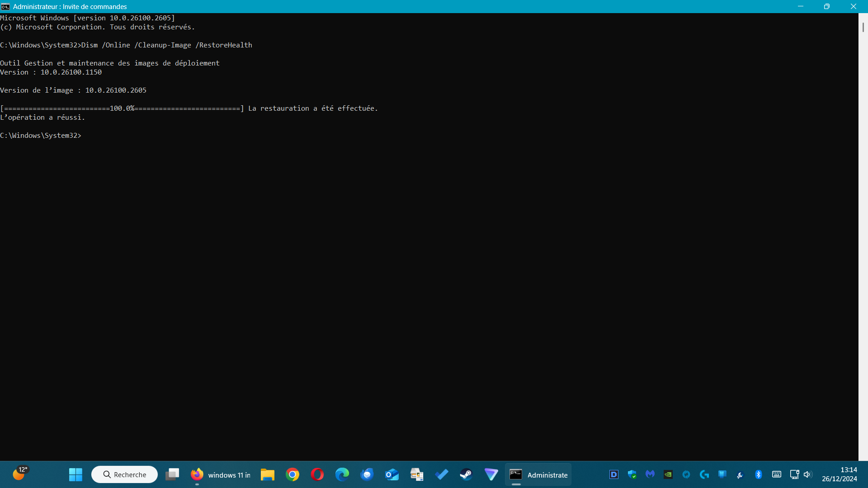This screenshot has height=488, width=868.
Task: Switch to Firefox window 'windows 11 in'
Action: (x=221, y=474)
